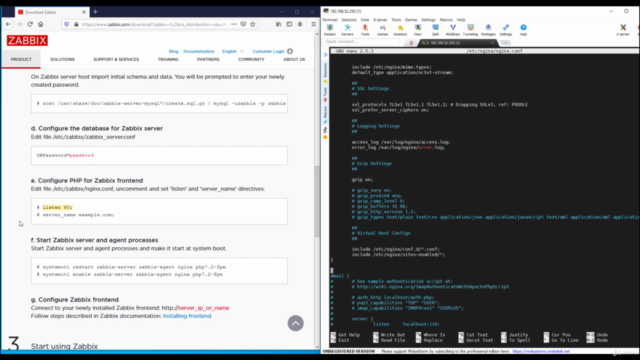Image resolution: width=640 pixels, height=360 pixels.
Task: Open Firefox account icon
Action: (300, 24)
